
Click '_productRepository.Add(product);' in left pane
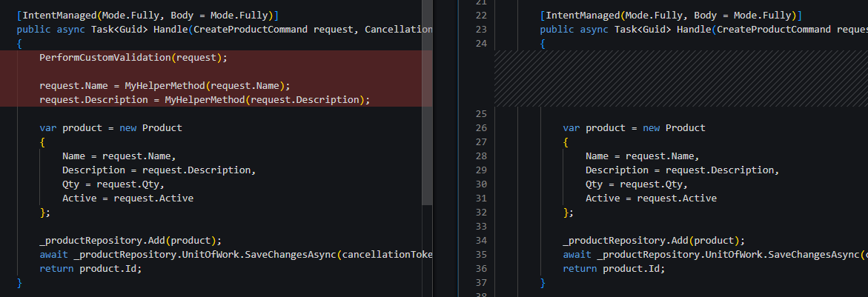point(130,241)
